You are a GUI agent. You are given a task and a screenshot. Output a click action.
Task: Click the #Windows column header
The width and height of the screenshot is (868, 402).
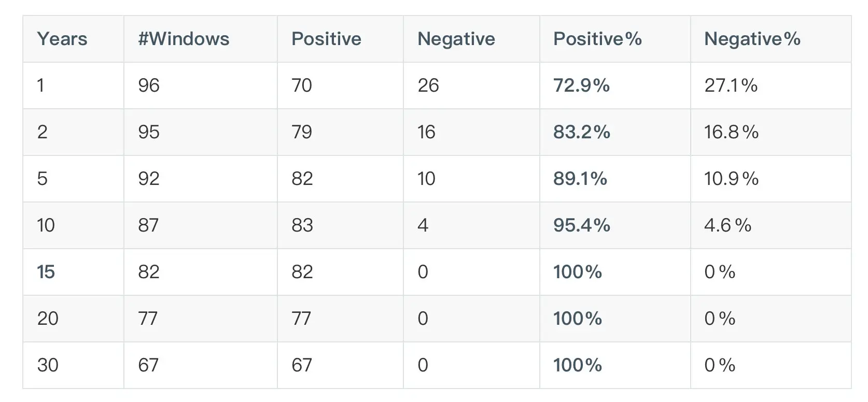tap(184, 39)
